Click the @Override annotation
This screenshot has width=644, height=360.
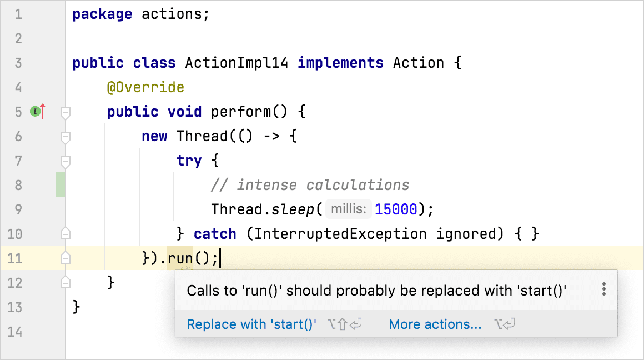pyautogui.click(x=145, y=87)
